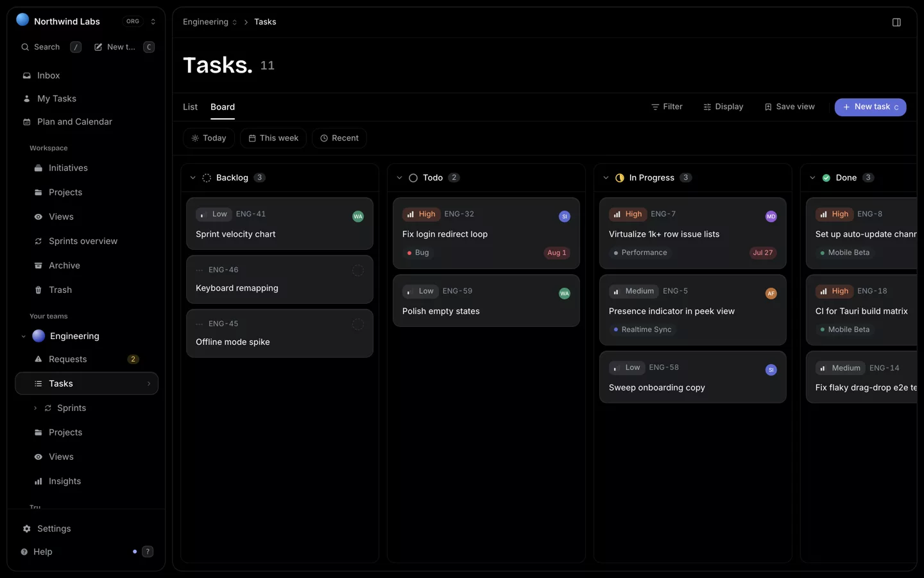Switch to the List tab
The image size is (924, 578).
point(190,107)
